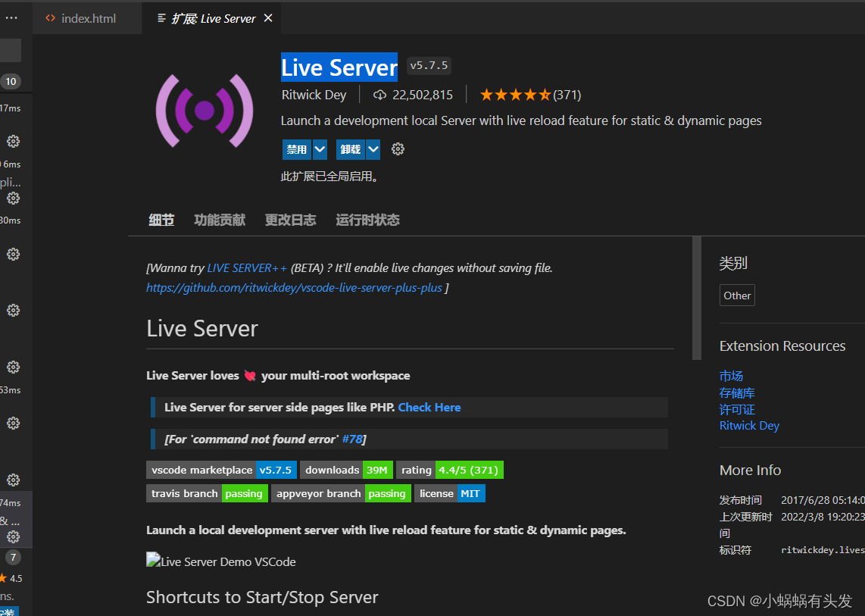Follow the vscode-live-server-plus-plus GitHub link
865x616 pixels.
(294, 287)
